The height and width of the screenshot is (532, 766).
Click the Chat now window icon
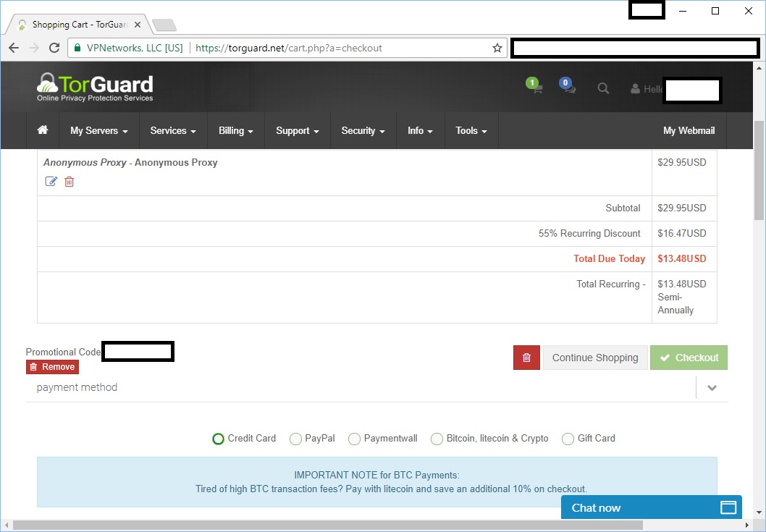pyautogui.click(x=728, y=507)
